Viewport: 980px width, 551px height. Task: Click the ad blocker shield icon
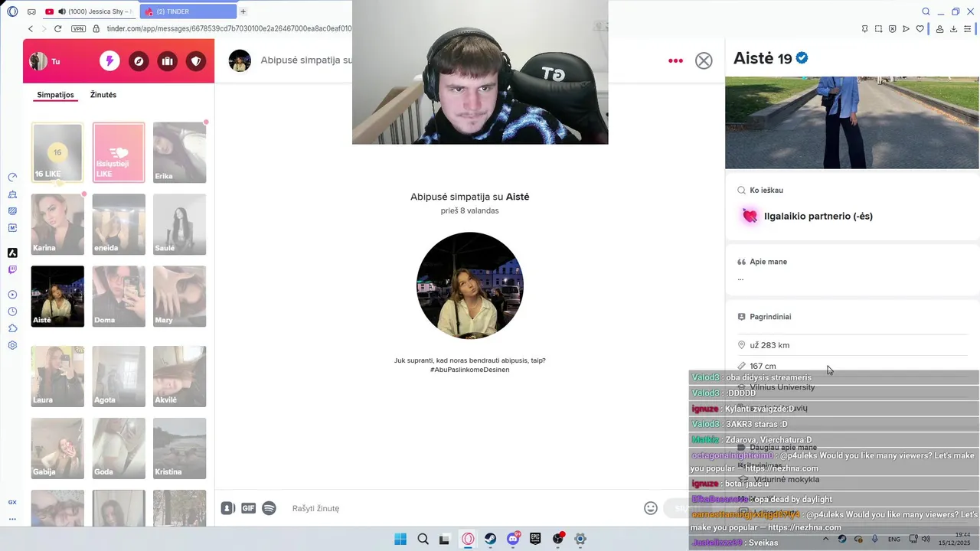click(x=892, y=29)
